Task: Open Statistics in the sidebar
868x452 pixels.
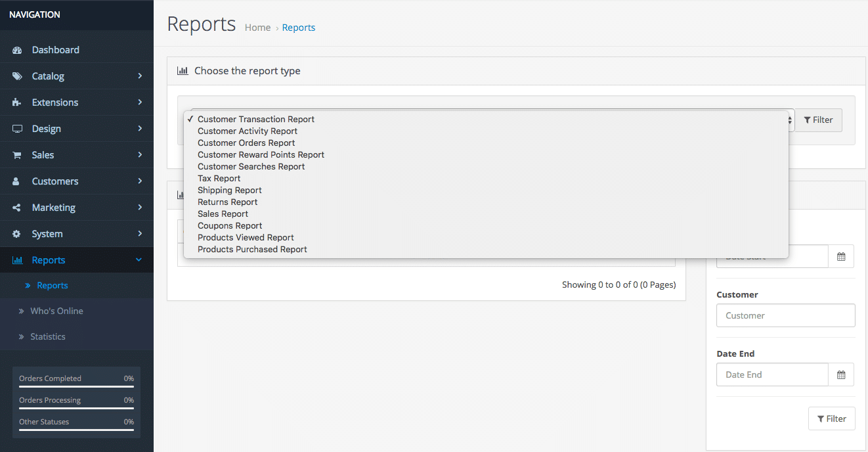Action: pyautogui.click(x=48, y=337)
